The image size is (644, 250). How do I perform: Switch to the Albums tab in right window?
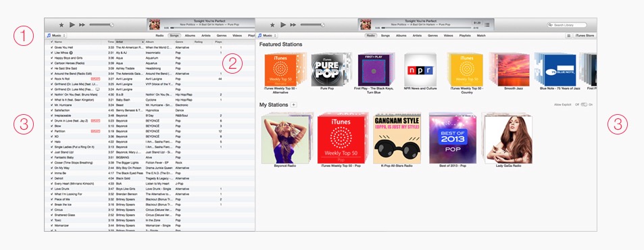[401, 36]
